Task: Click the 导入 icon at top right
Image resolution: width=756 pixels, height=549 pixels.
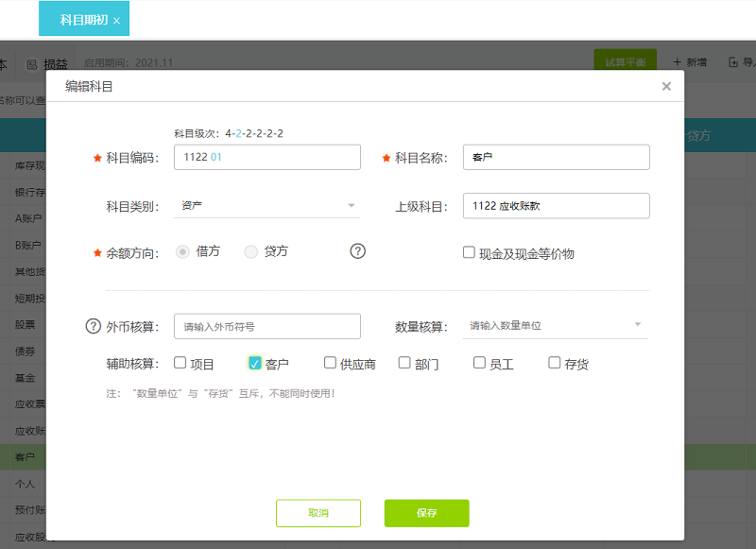Action: [733, 62]
